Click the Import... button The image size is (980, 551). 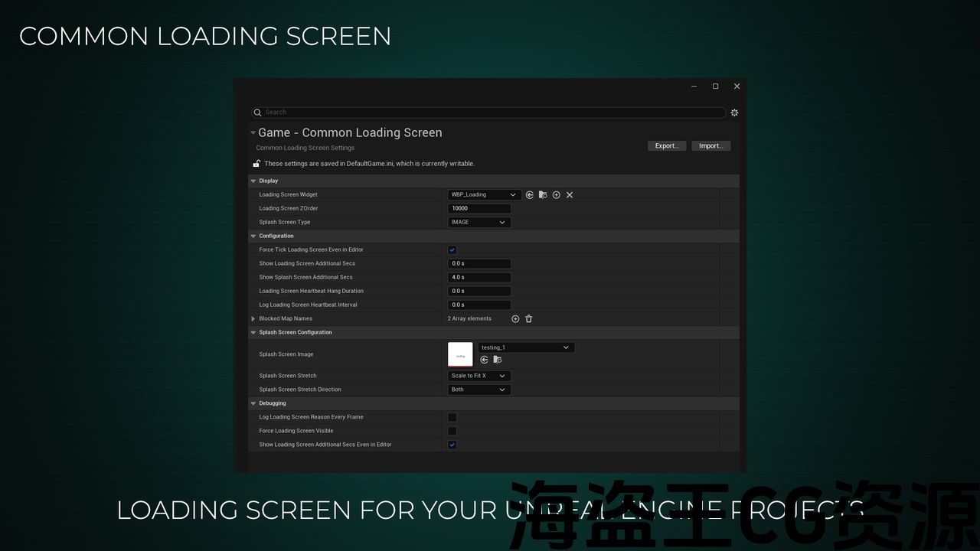pos(710,146)
